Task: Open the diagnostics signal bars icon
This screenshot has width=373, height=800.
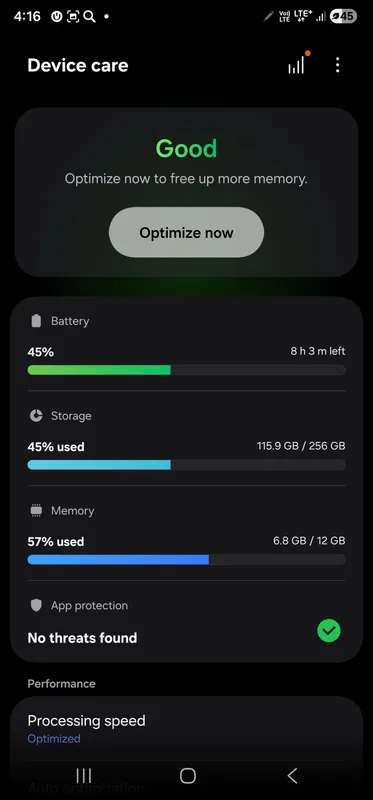Action: [296, 65]
